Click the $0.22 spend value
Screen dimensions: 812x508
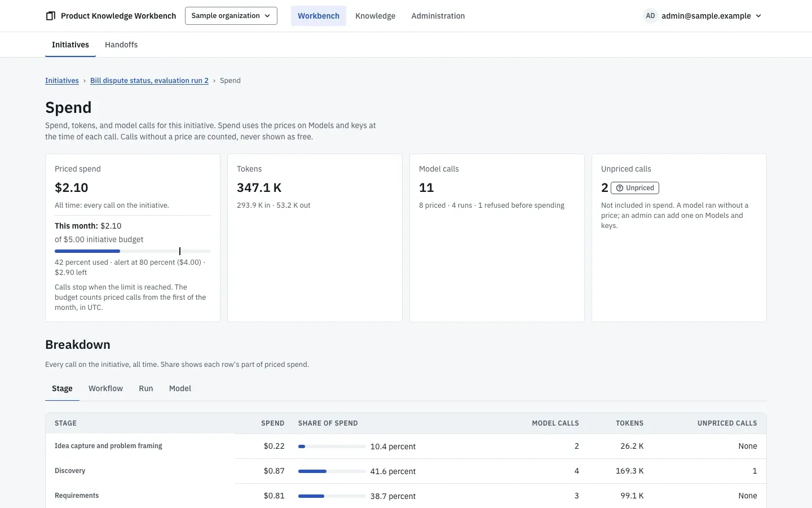(x=274, y=446)
